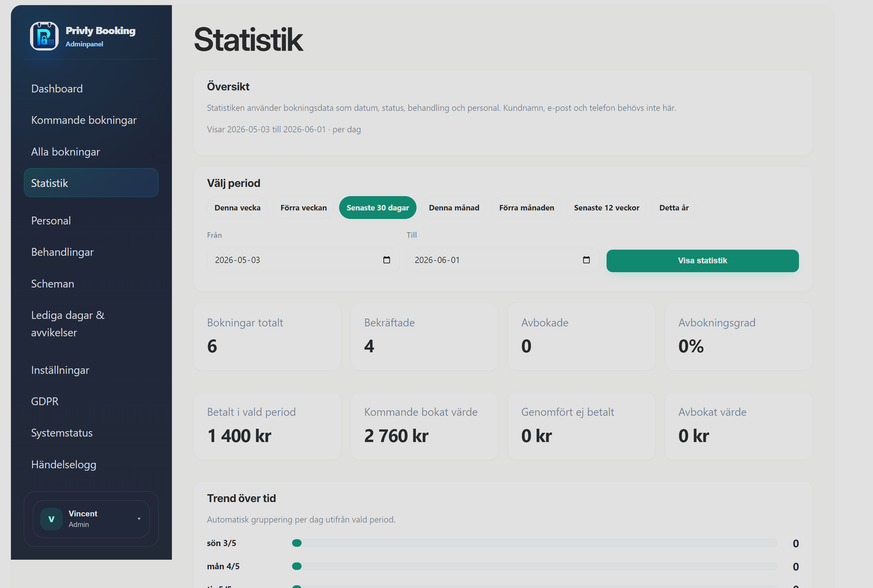Toggle the Senaste 30 dagar chip
The image size is (873, 588).
pyautogui.click(x=378, y=208)
